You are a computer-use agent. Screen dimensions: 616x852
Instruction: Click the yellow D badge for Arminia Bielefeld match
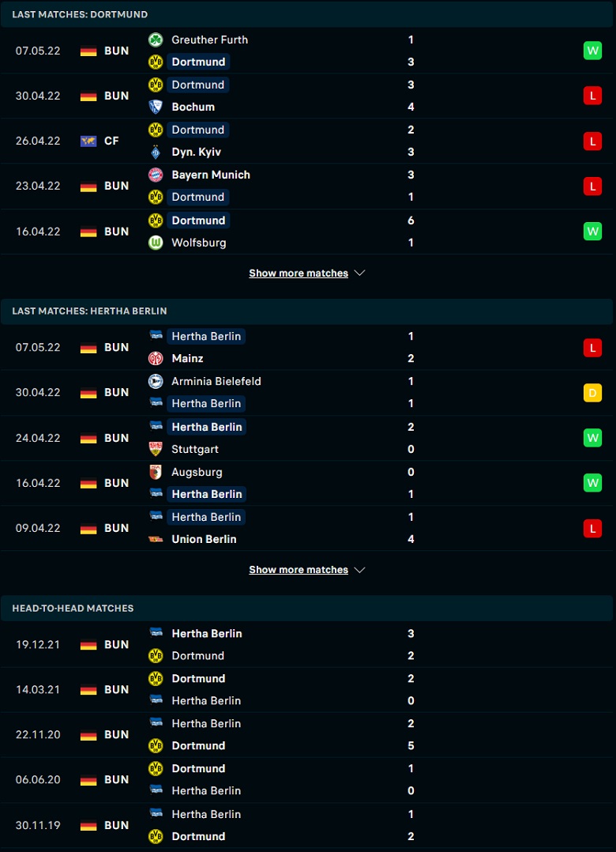(x=592, y=393)
